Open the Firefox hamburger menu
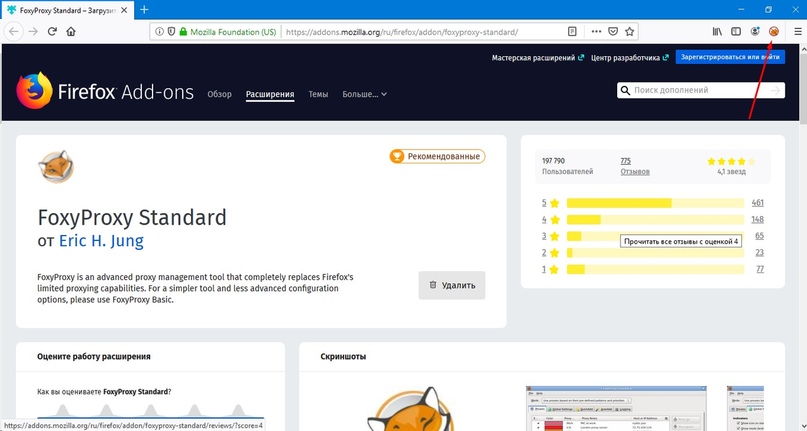Screen dimensions: 807x431 coord(797,31)
